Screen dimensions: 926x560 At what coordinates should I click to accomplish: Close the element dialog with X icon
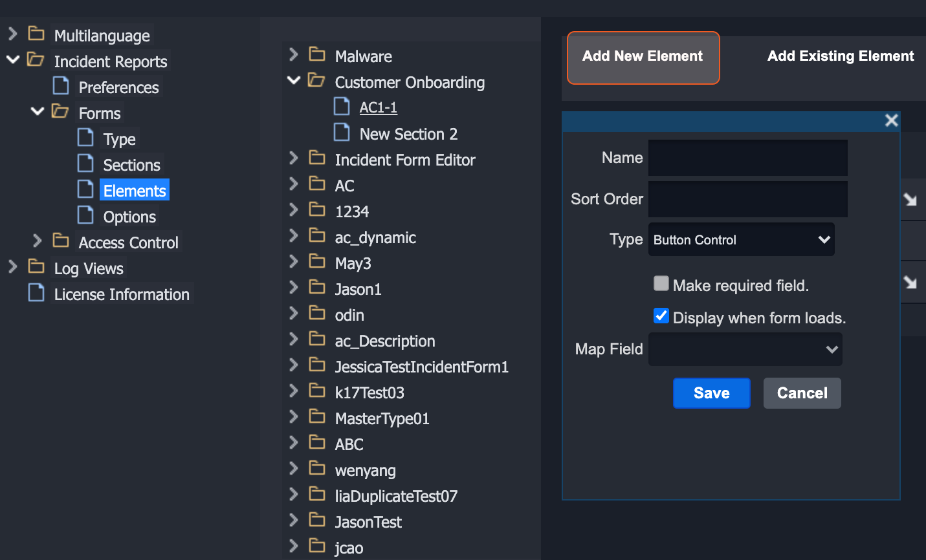(891, 121)
